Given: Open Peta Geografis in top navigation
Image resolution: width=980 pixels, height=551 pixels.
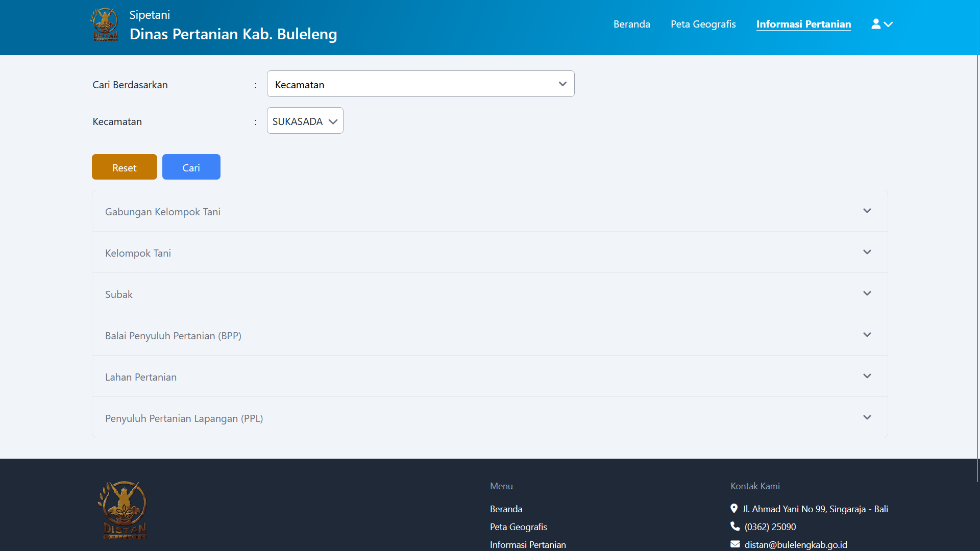Looking at the screenshot, I should point(703,24).
